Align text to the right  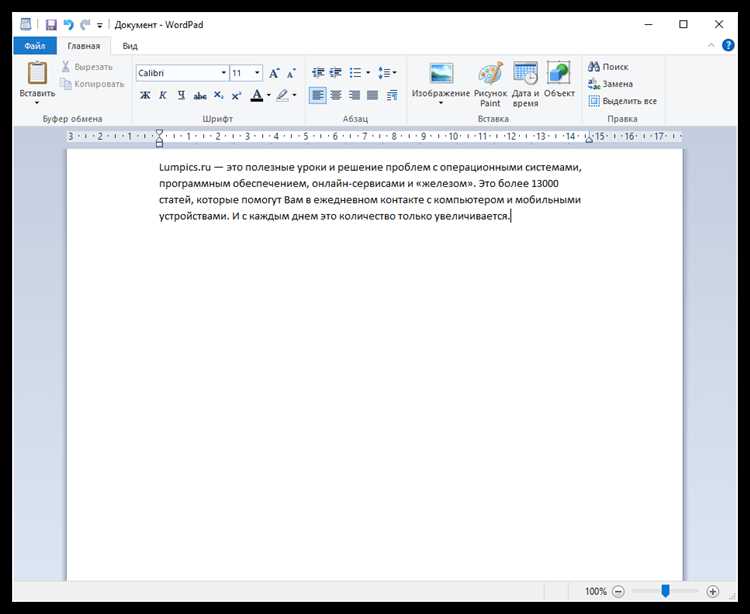(354, 96)
